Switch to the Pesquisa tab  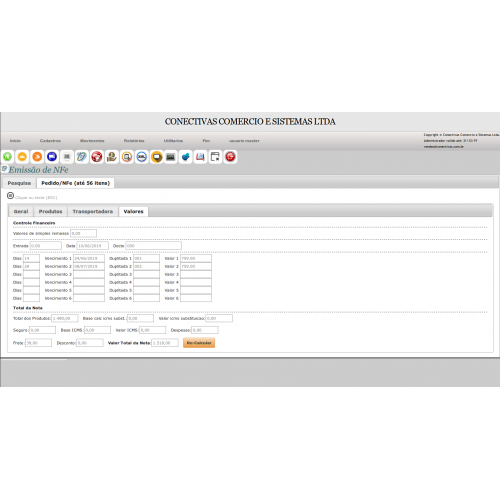tap(19, 183)
